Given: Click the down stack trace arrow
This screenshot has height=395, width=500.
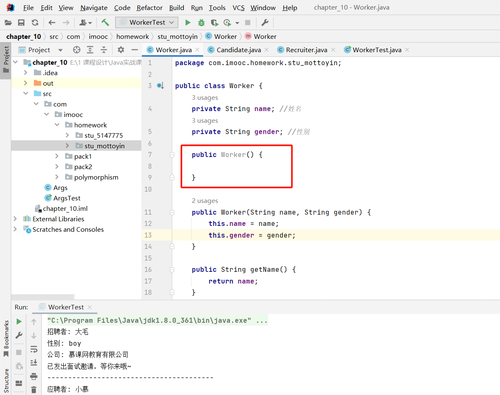Looking at the screenshot, I should (34, 336).
